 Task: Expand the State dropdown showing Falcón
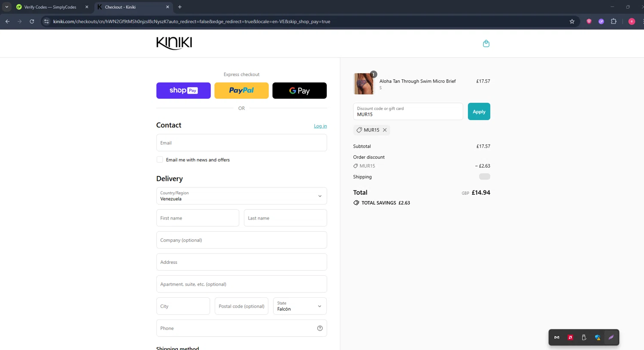pos(300,306)
